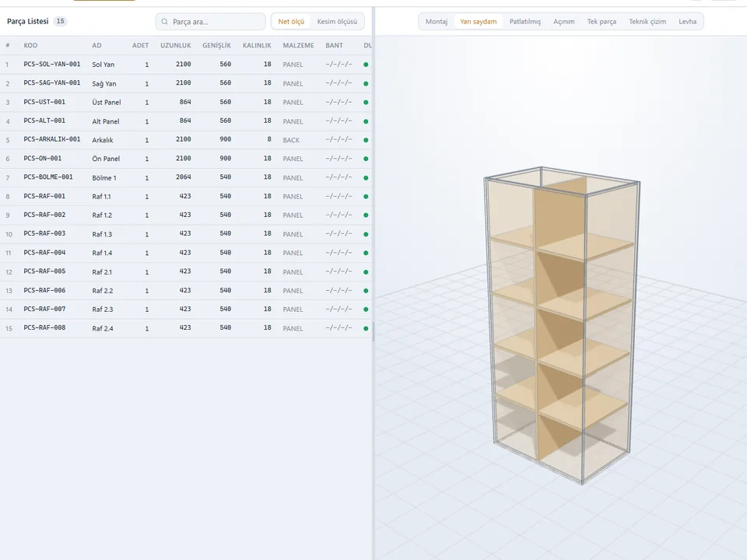Sort by the GENİŞLİK column header
This screenshot has height=560, width=747.
[x=216, y=45]
